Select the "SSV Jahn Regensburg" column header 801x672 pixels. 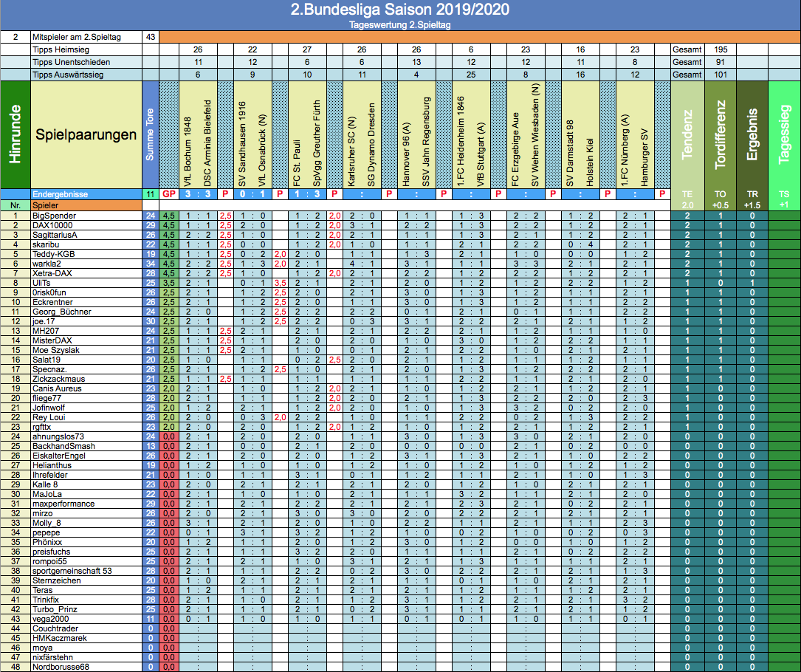click(426, 142)
